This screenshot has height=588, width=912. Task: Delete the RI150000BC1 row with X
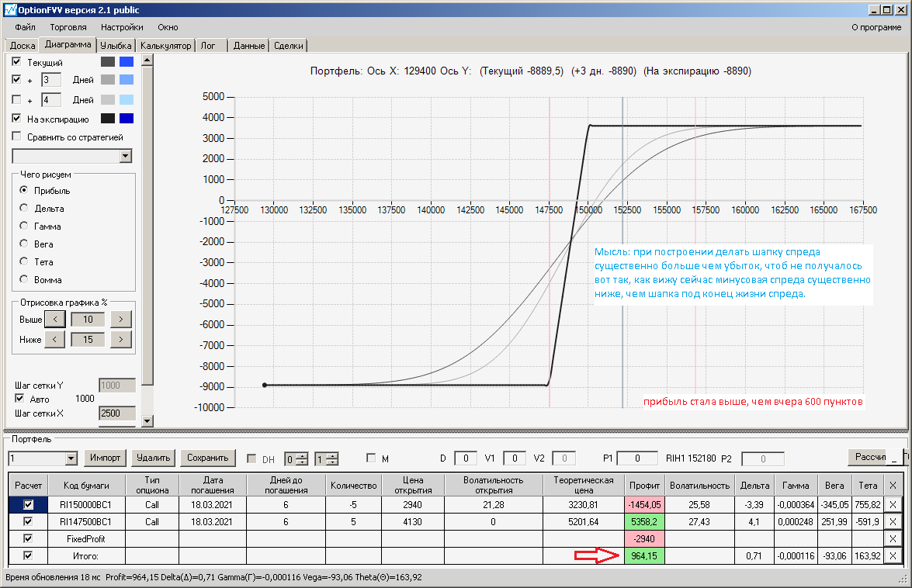893,505
